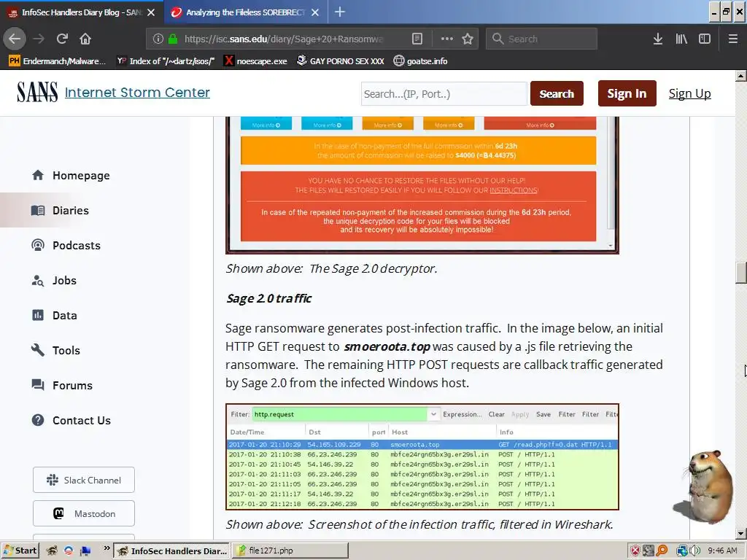Select file1271.php taskbar button

coord(290,551)
